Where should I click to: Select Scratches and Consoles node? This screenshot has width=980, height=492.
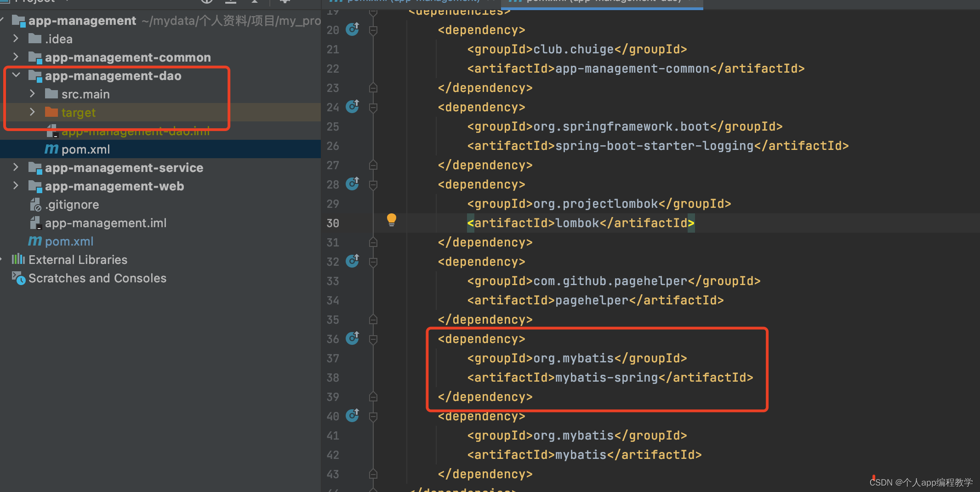coord(160,278)
